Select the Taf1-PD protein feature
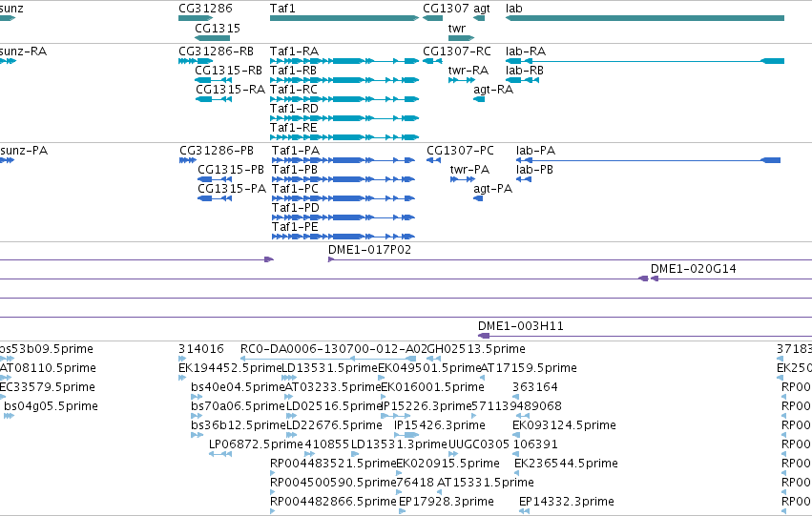Image resolution: width=812 pixels, height=516 pixels. tap(344, 217)
